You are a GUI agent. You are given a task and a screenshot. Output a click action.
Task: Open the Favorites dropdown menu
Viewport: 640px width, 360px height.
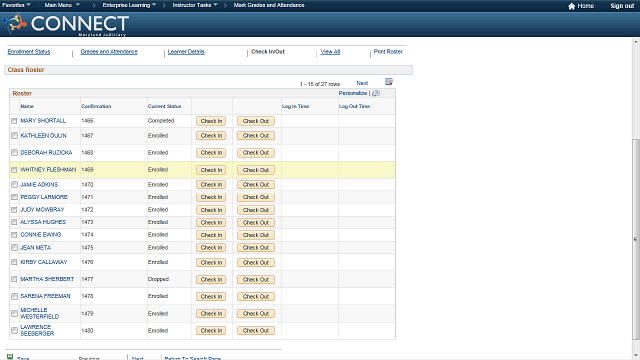coord(16,5)
